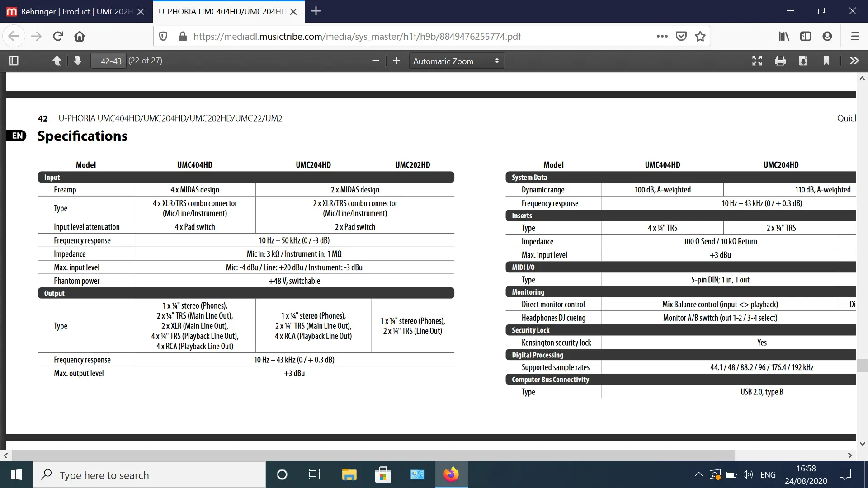Open the PDF tools overflow menu
The width and height of the screenshot is (868, 488).
click(x=854, y=61)
